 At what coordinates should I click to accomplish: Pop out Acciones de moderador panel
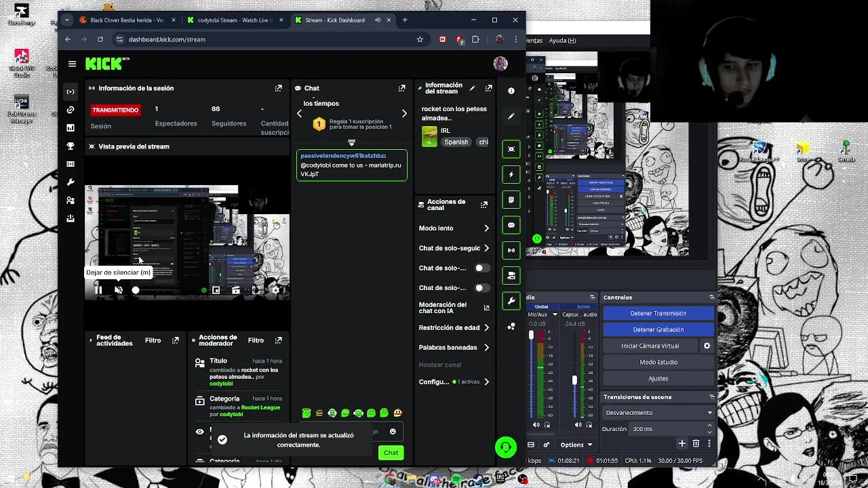(278, 340)
